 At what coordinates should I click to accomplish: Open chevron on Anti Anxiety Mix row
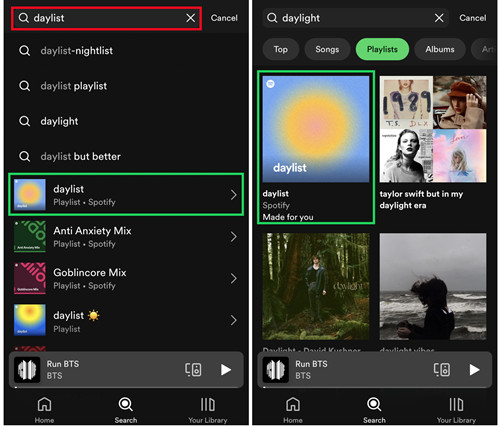point(234,237)
